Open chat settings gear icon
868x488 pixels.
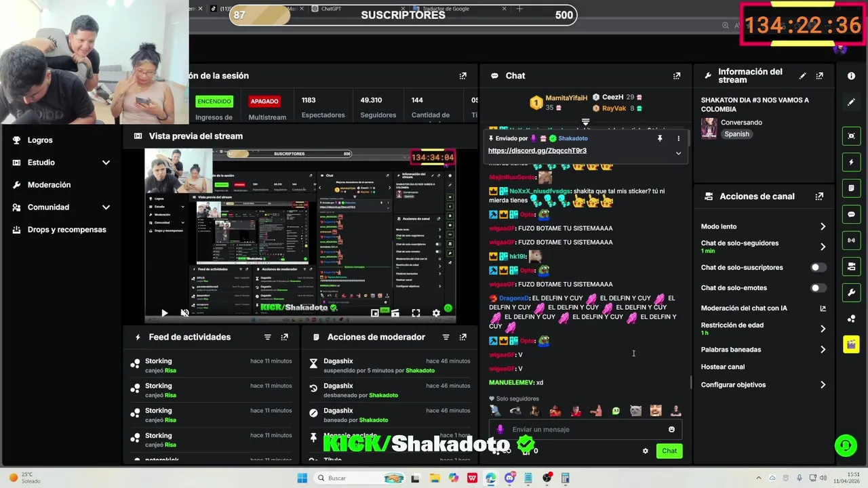645,451
